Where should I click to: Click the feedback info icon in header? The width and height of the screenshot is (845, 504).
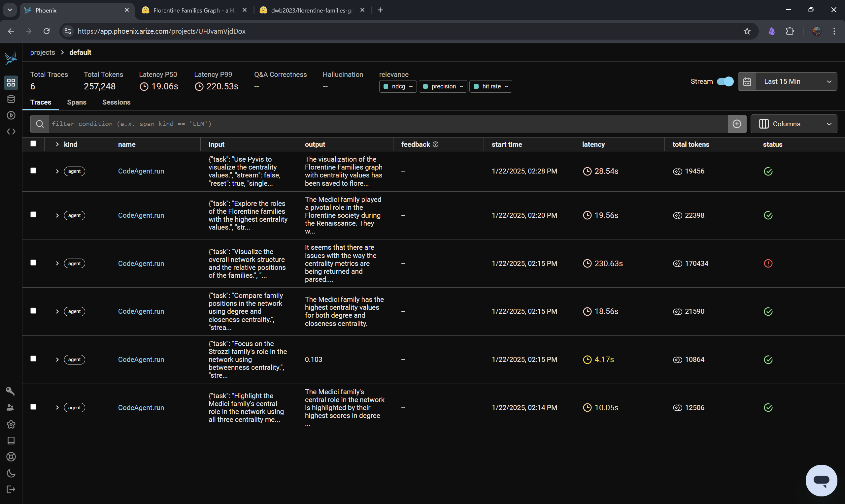[x=436, y=144]
